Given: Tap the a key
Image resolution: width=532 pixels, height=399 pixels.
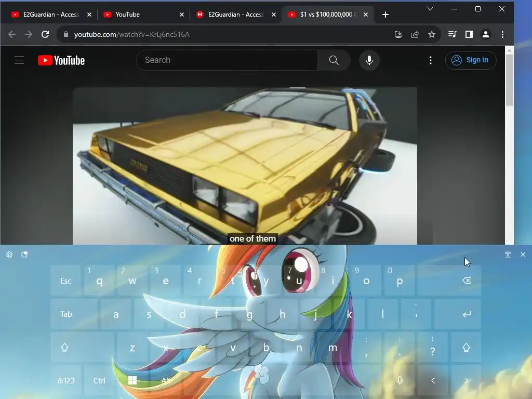Looking at the screenshot, I should tap(116, 314).
